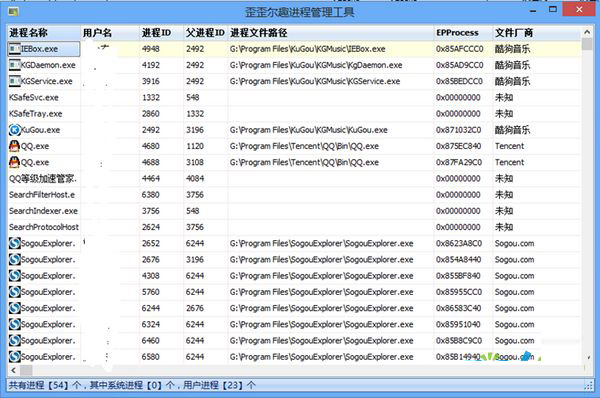Click EPProcess value 0x875EC840

(459, 146)
